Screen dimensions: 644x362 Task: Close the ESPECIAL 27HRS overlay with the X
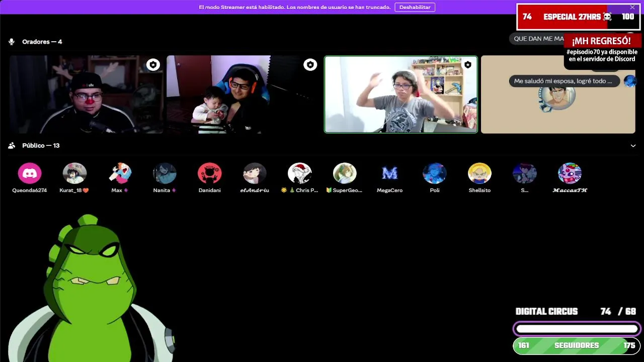[x=632, y=8]
